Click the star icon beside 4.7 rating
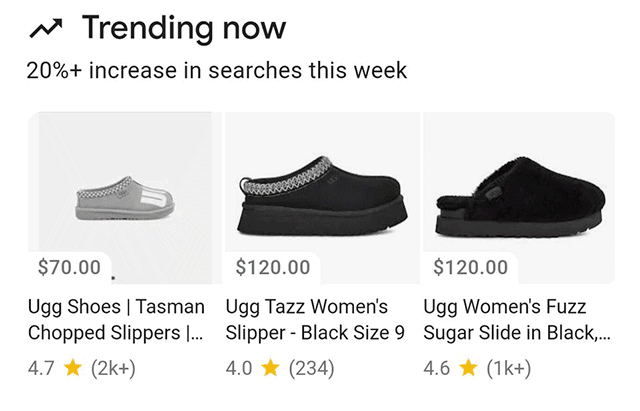This screenshot has height=411, width=640. coord(73,368)
